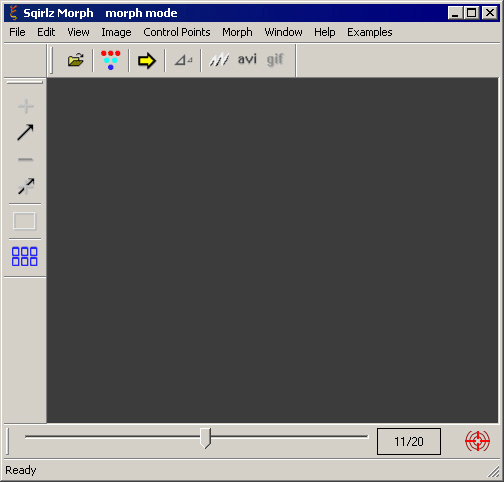Screen dimensions: 504x482
Task: Click the yellow arrow toolbar icon
Action: (147, 61)
